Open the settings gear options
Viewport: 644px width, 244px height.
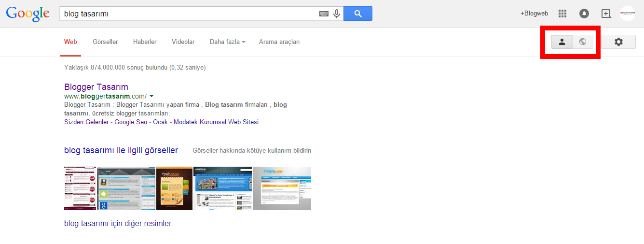point(618,42)
